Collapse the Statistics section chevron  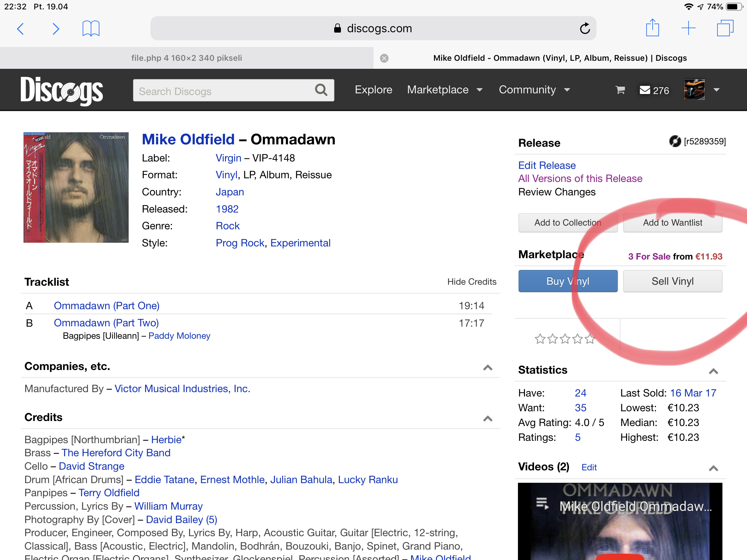713,371
